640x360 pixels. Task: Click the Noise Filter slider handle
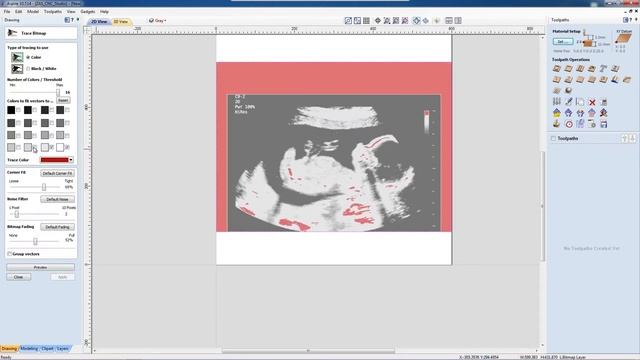coord(17,214)
